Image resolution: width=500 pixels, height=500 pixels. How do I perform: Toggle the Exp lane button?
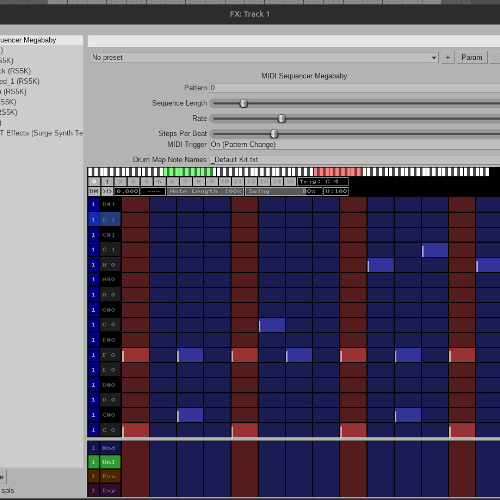pyautogui.click(x=110, y=491)
